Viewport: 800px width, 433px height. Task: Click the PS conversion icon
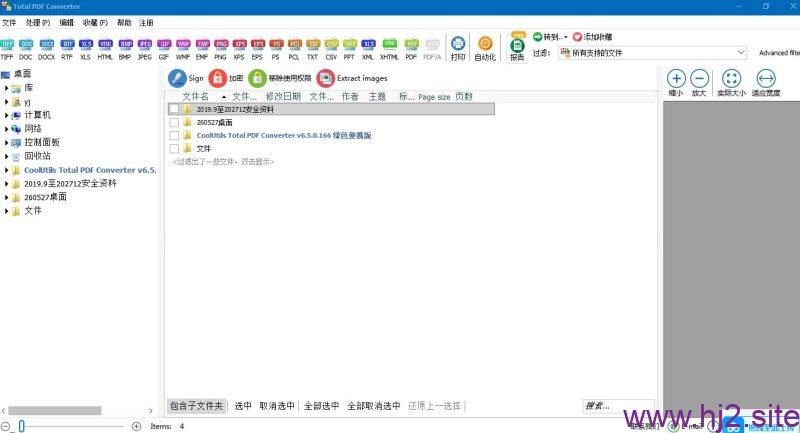pos(276,49)
